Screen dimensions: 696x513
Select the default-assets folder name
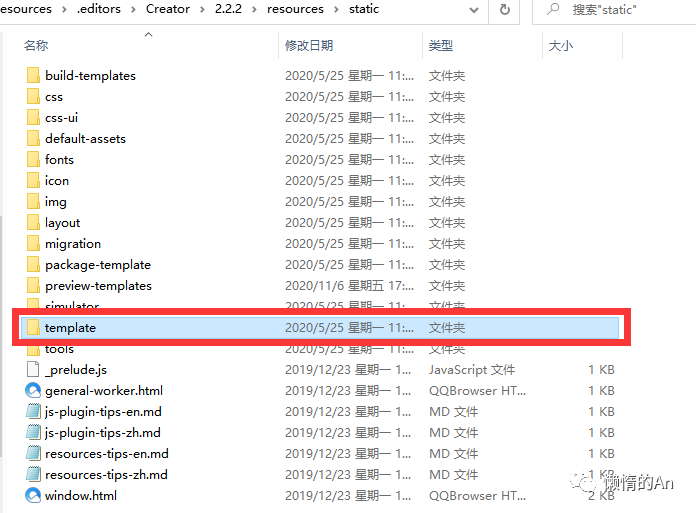[85, 138]
